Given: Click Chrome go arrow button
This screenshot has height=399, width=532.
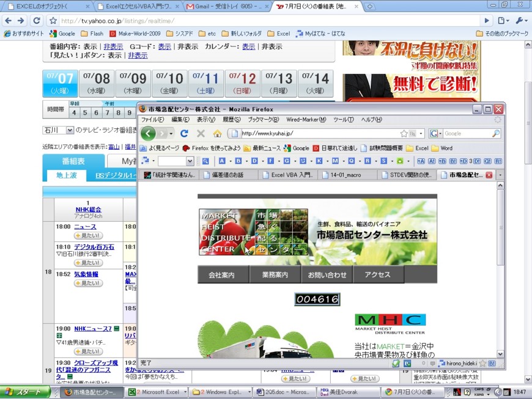Looking at the screenshot, I should tap(487, 21).
